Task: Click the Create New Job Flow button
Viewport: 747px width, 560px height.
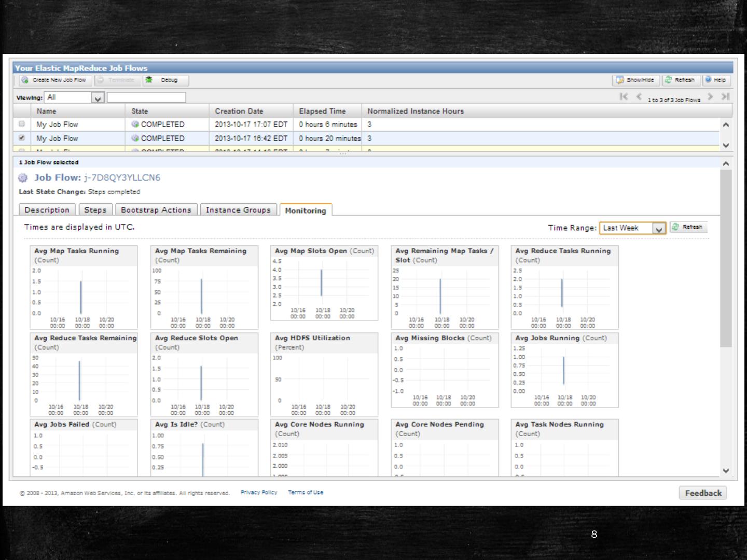Action: coord(56,80)
